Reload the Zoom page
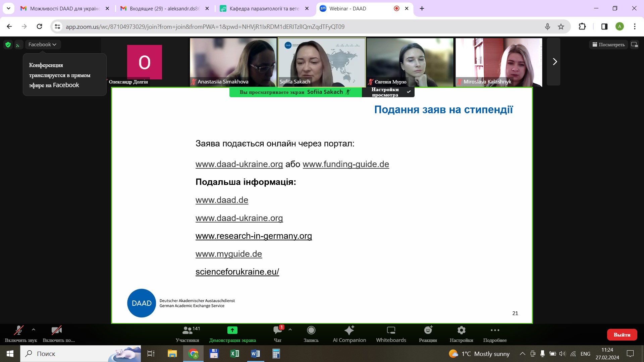Screen dimensions: 644x362 click(x=39, y=26)
